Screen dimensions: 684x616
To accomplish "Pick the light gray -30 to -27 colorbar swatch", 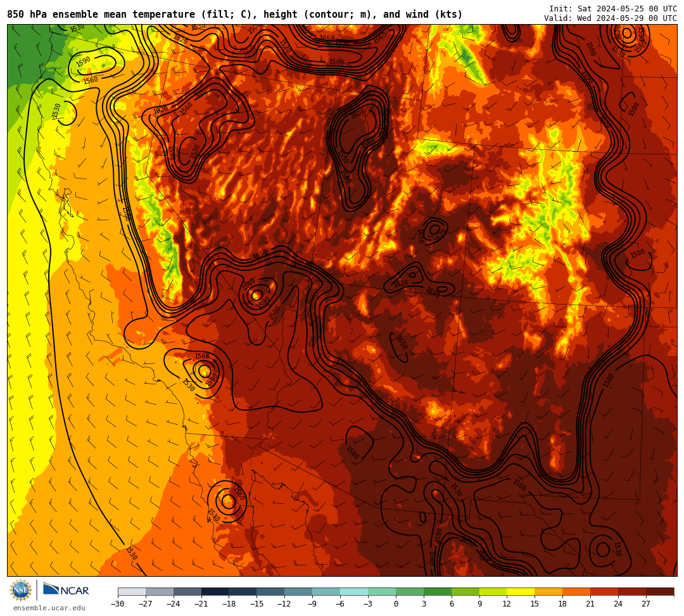I will coord(132,591).
